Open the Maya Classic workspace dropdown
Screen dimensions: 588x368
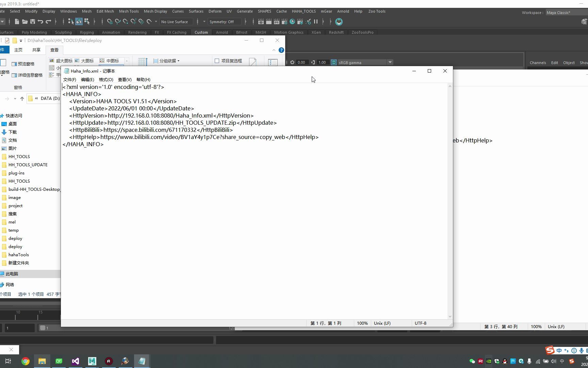coord(567,13)
